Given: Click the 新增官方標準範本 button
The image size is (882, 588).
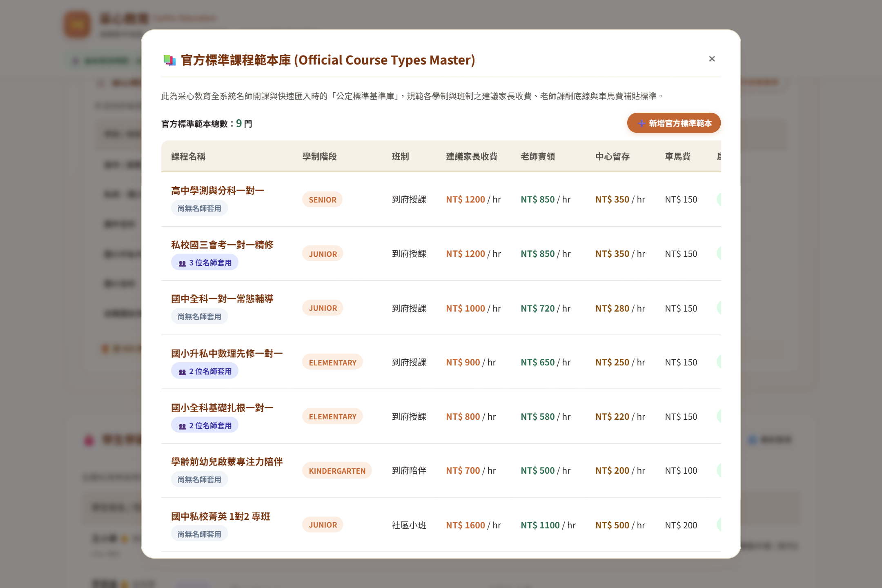Looking at the screenshot, I should pyautogui.click(x=674, y=123).
